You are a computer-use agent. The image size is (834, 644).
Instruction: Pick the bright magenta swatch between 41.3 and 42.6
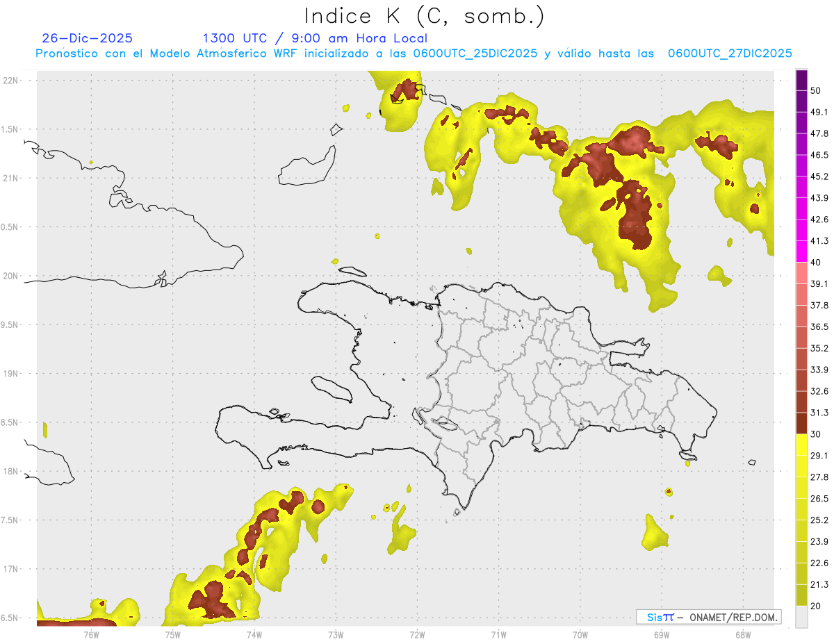click(802, 230)
